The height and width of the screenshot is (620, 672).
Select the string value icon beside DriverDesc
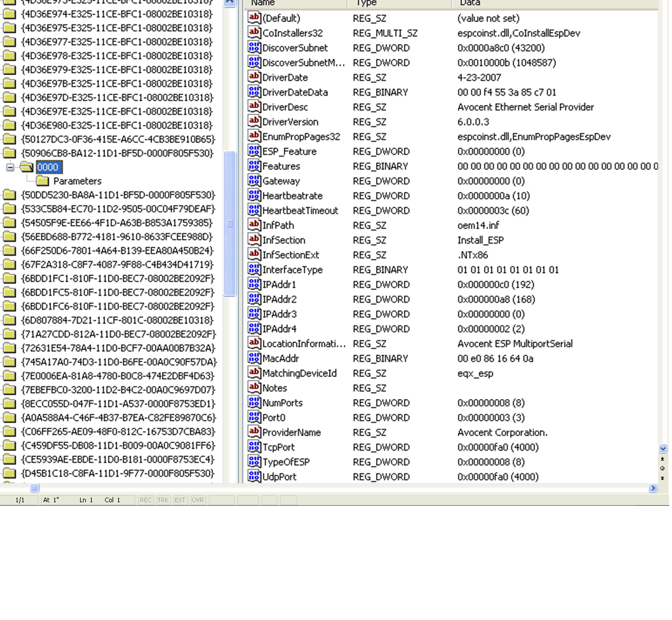[x=254, y=107]
